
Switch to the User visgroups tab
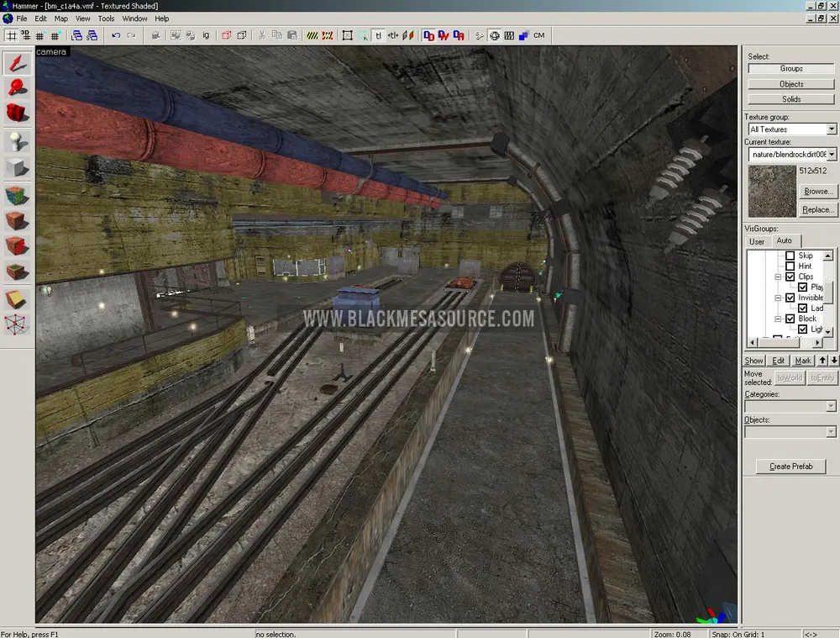point(757,242)
